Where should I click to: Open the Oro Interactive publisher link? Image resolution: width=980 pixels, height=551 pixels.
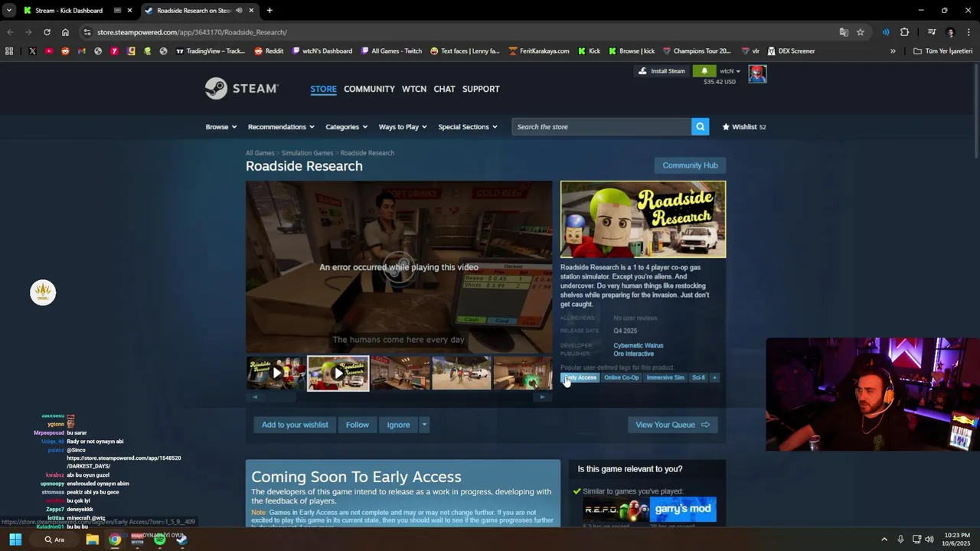click(633, 354)
